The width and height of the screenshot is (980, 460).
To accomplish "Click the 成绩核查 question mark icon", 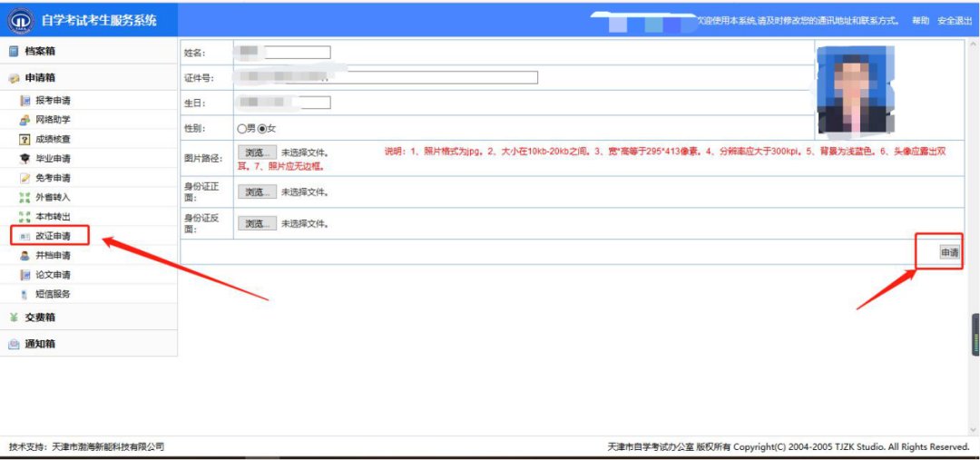I will click(x=25, y=140).
